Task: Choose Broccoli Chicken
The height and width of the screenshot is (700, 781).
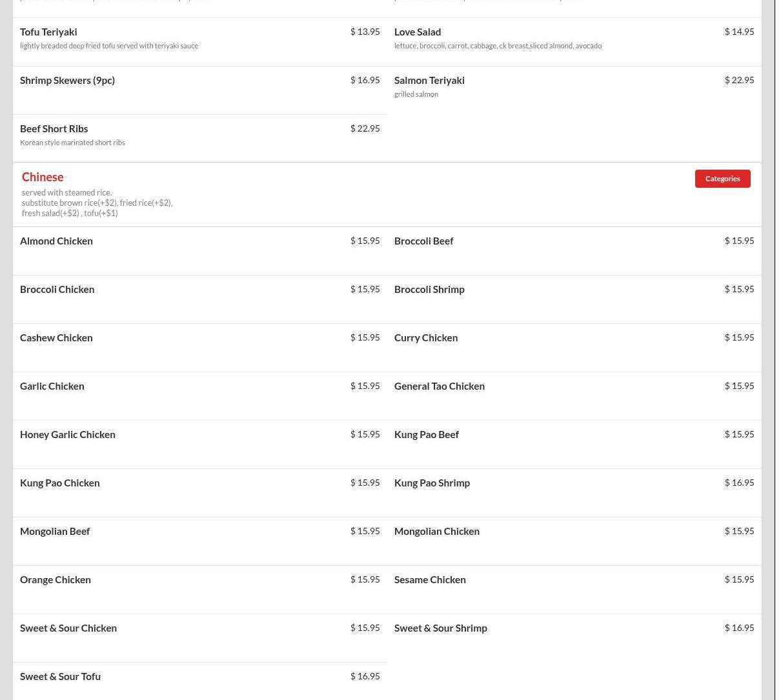Action: [57, 289]
